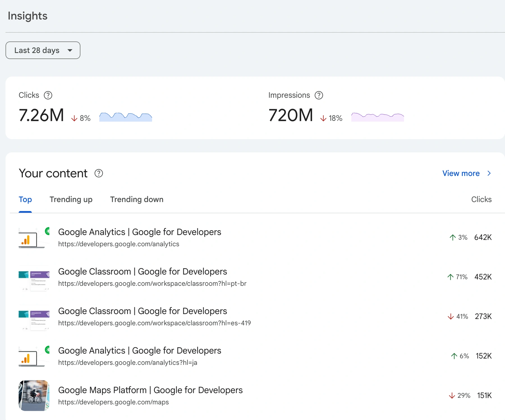
Task: Click the 7.26M clicks value
Action: (41, 115)
